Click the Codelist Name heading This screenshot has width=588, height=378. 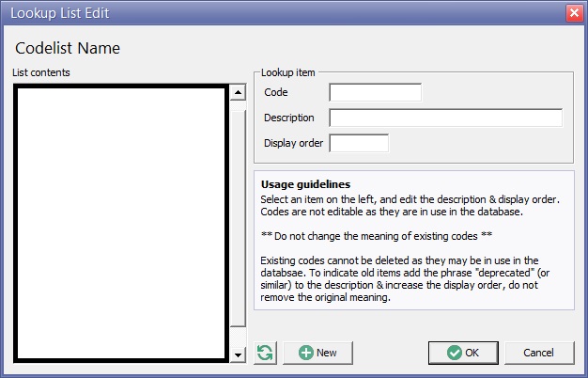[68, 48]
